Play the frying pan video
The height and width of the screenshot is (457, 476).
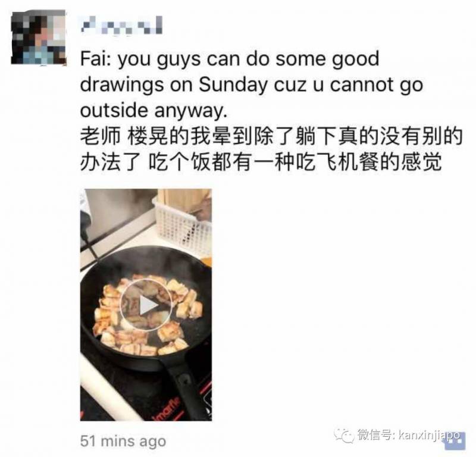[146, 305]
